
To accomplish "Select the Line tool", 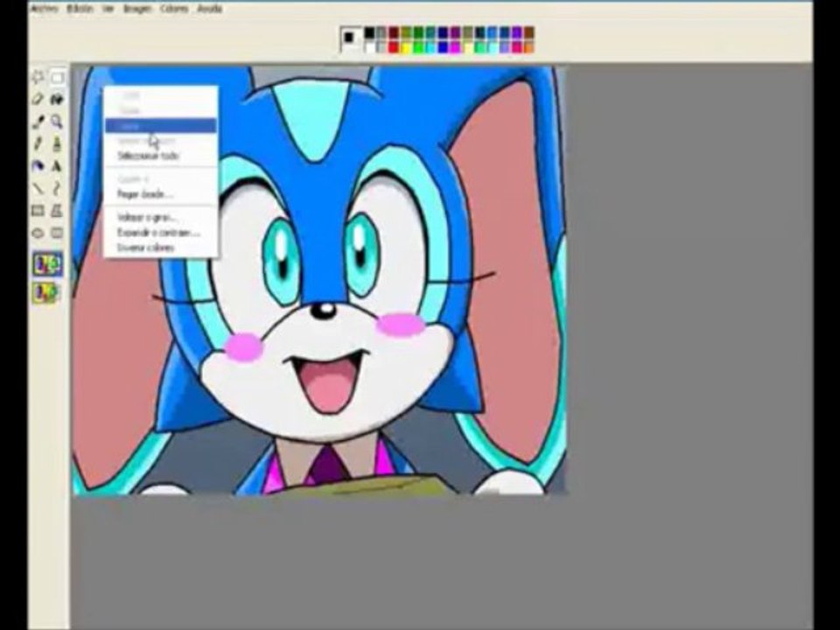I will (37, 189).
